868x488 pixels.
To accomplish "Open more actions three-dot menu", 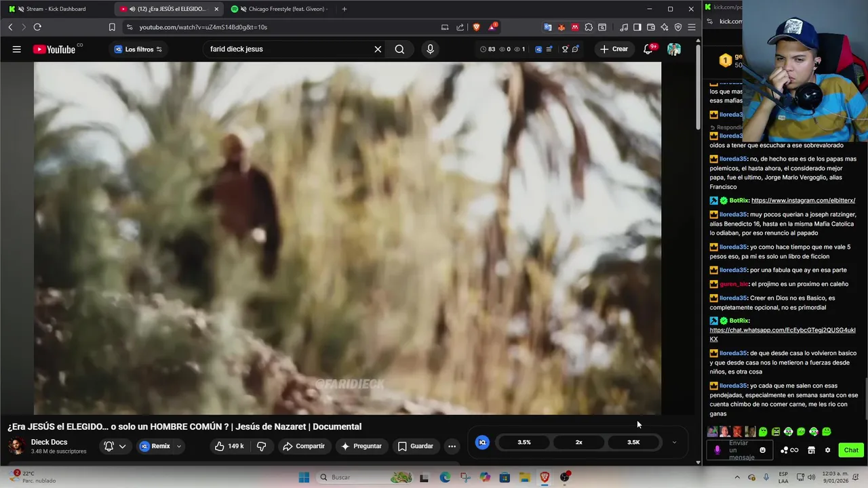I will pyautogui.click(x=452, y=446).
